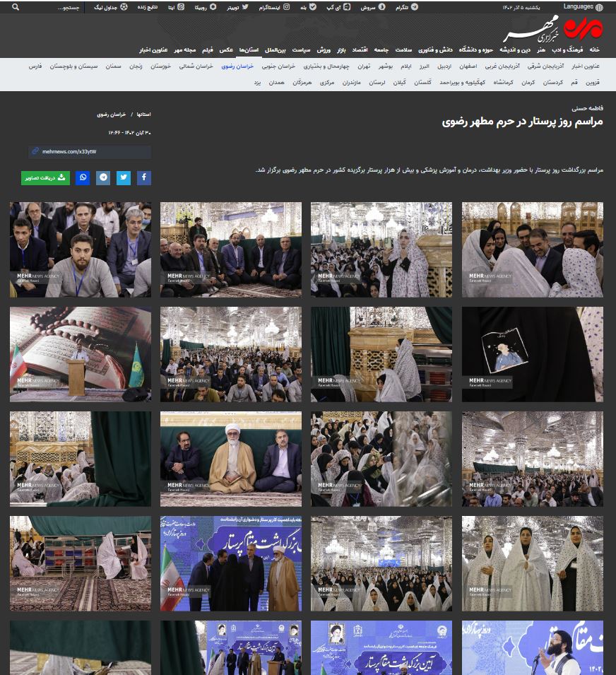Open the Languages selector
The image size is (616, 675).
click(584, 7)
